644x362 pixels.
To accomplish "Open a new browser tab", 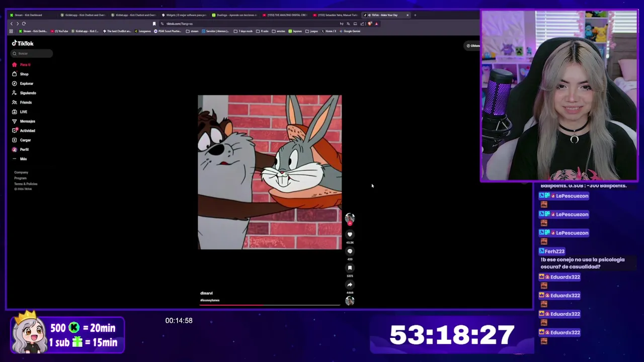I will click(x=415, y=15).
